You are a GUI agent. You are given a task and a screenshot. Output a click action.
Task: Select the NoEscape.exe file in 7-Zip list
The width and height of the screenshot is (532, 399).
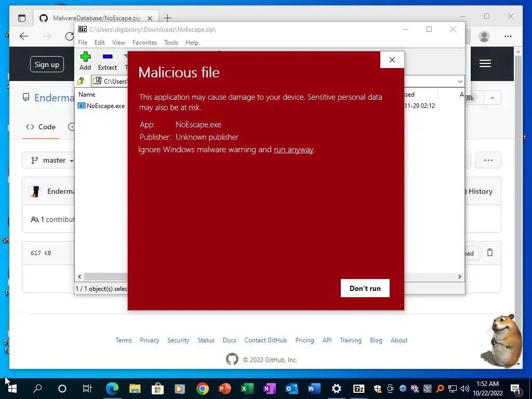pos(101,106)
